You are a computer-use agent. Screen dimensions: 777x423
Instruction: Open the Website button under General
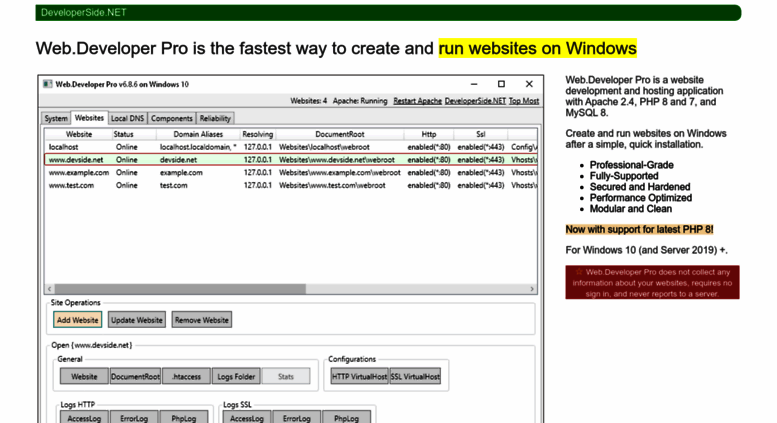click(x=84, y=376)
